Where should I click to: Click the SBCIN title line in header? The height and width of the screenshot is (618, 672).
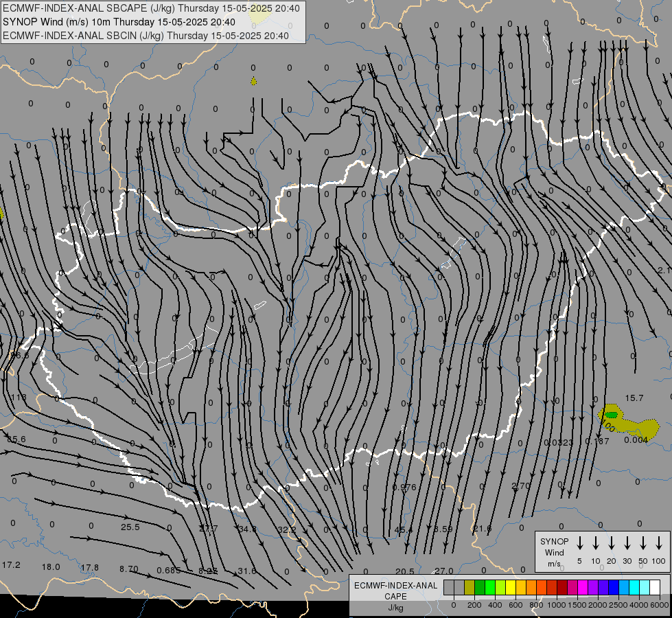click(146, 36)
